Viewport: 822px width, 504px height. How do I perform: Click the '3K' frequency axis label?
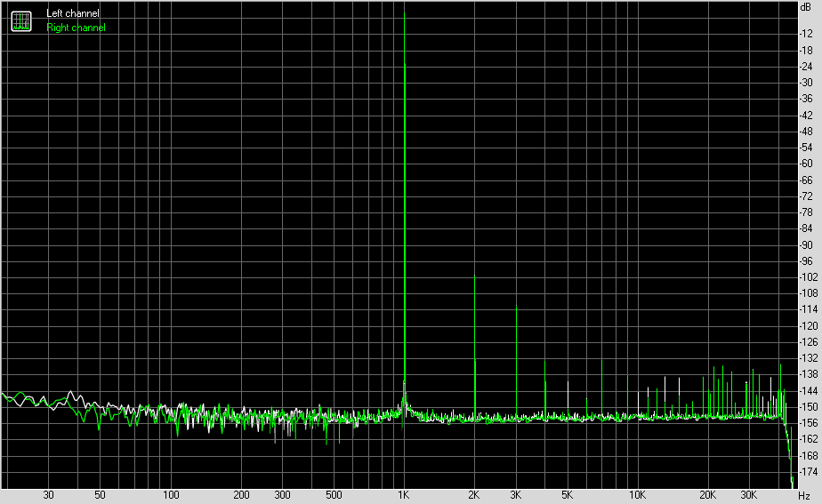coord(515,495)
